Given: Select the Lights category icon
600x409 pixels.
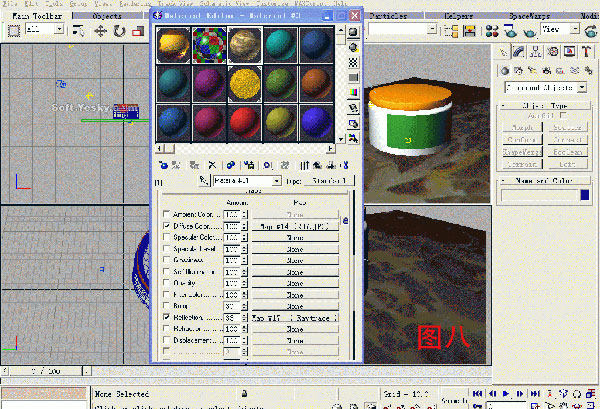Looking at the screenshot, I should click(x=532, y=70).
